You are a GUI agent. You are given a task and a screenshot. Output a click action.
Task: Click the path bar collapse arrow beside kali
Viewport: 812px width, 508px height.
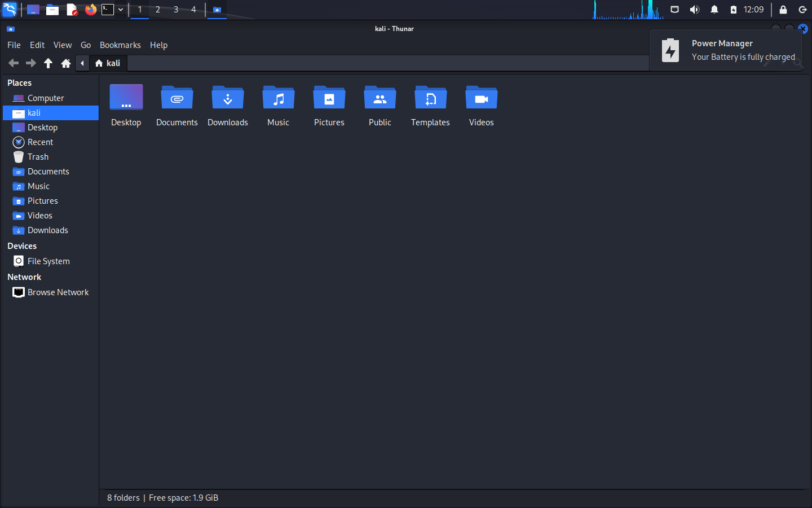[x=82, y=63]
